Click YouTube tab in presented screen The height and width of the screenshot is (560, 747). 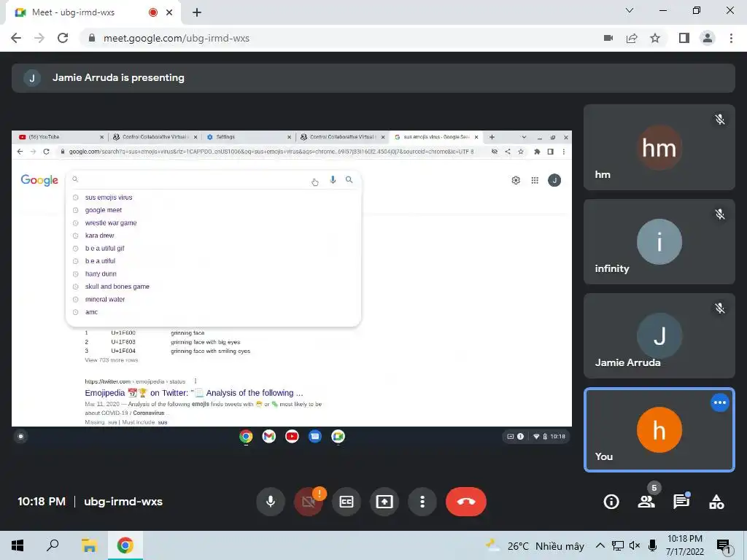click(61, 137)
